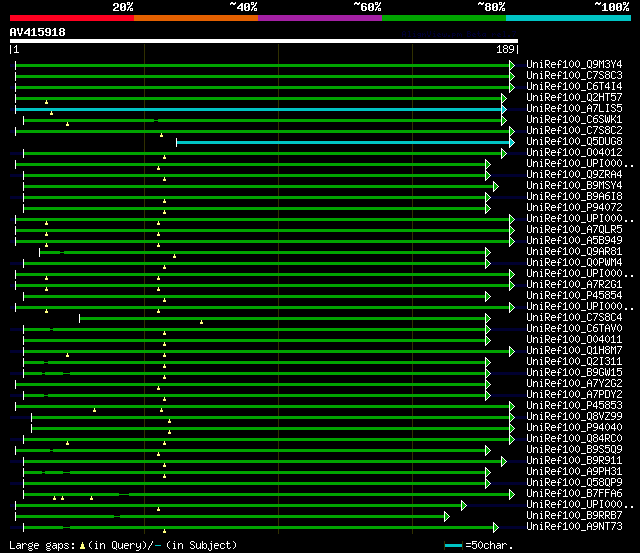Select the UniRef100_P45853 label
The image size is (640, 553).
(574, 406)
